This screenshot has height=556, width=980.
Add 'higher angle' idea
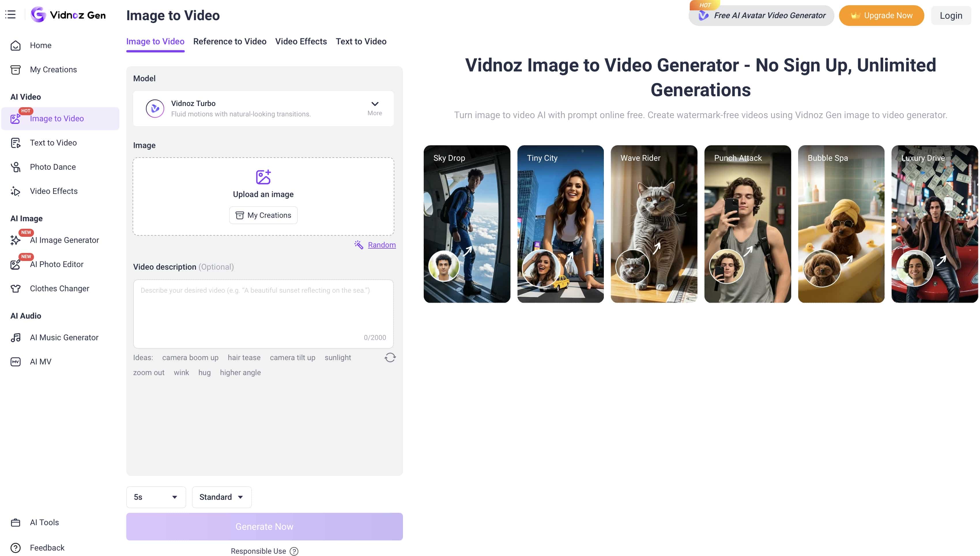click(x=240, y=372)
